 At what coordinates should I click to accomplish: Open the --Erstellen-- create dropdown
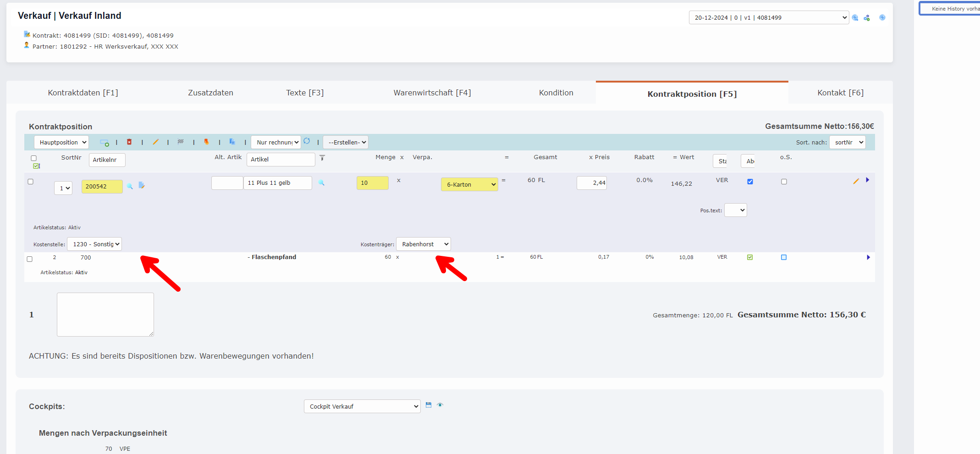coord(346,143)
